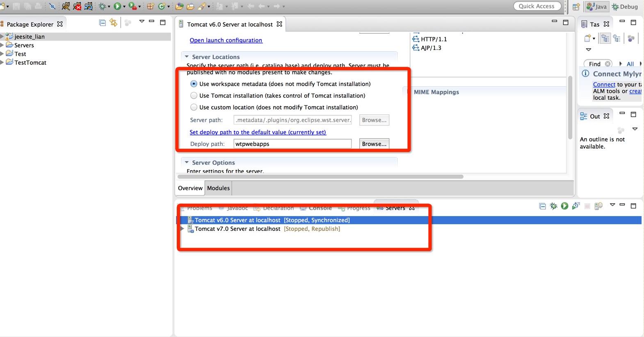The width and height of the screenshot is (644, 337).
Task: Click the Restart Tomcat toolbar icon
Action: click(x=88, y=6)
